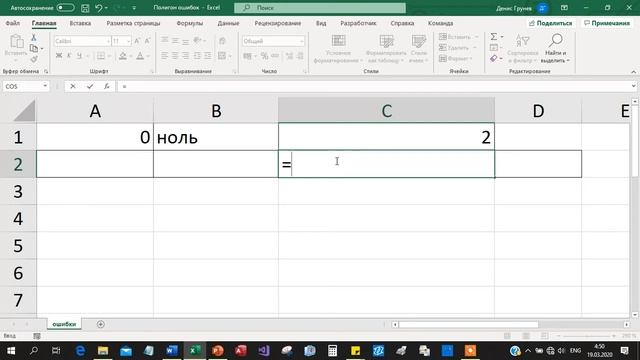Click the Enter checkmark formula button
This screenshot has width=640, height=360.
click(90, 86)
